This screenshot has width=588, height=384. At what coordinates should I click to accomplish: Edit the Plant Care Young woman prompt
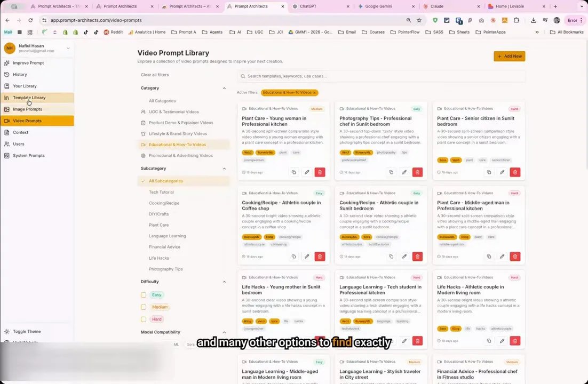click(x=307, y=172)
